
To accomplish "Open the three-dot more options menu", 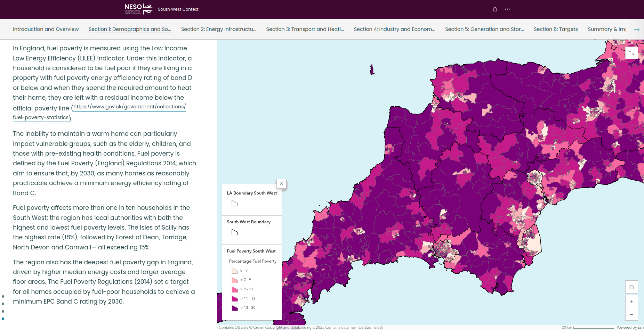I will coord(507,9).
